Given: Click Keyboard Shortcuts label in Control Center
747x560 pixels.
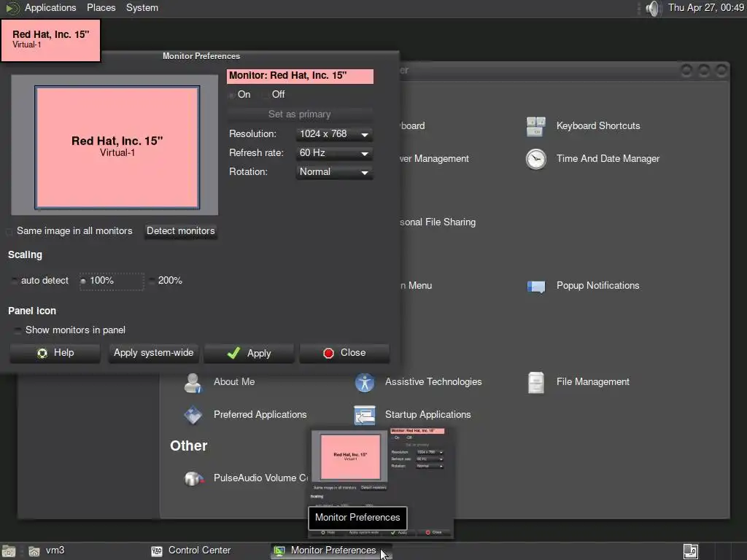Looking at the screenshot, I should pyautogui.click(x=598, y=126).
